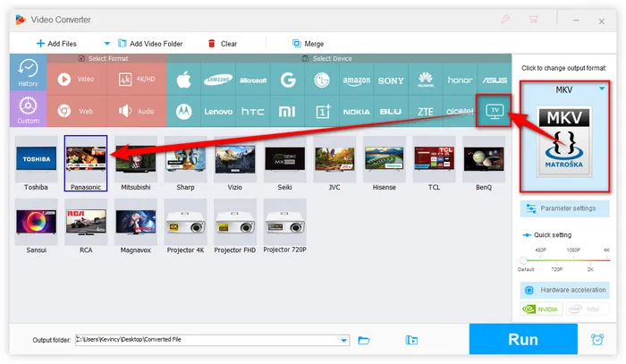Open the Xiaomi MI device category

click(x=287, y=112)
